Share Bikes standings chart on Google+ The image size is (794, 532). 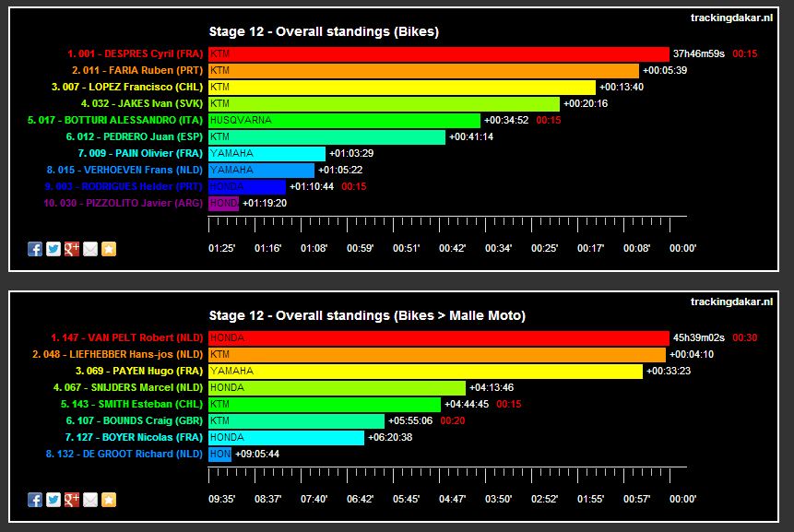(71, 249)
